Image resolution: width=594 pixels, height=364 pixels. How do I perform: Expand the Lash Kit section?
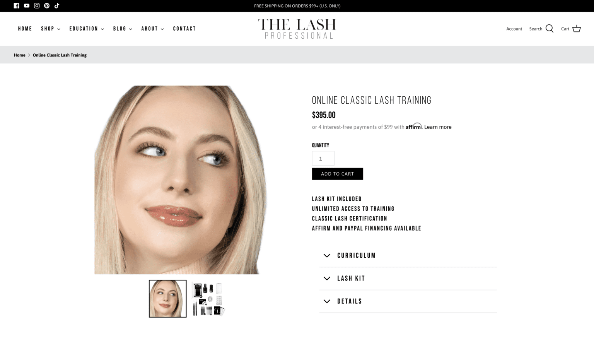point(408,279)
